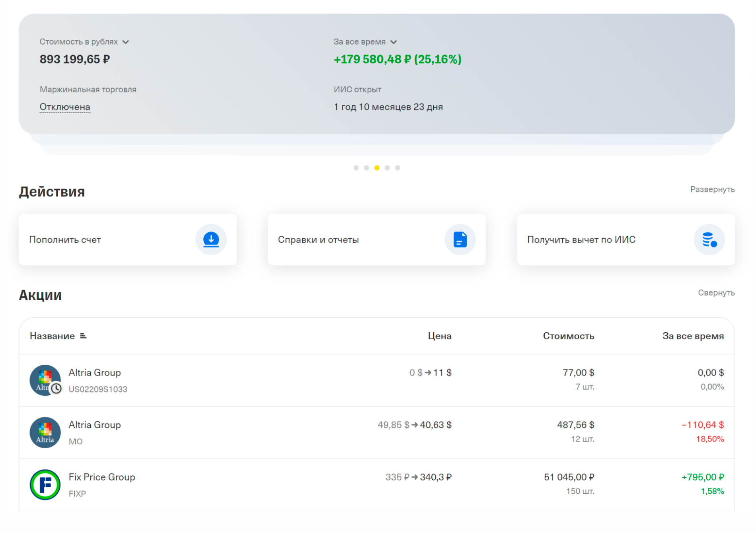Click profit +179 580,48 ₽ (25,16%)
756x533 pixels.
point(397,59)
